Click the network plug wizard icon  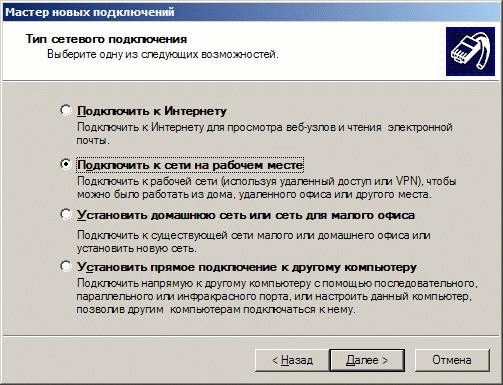click(x=470, y=52)
